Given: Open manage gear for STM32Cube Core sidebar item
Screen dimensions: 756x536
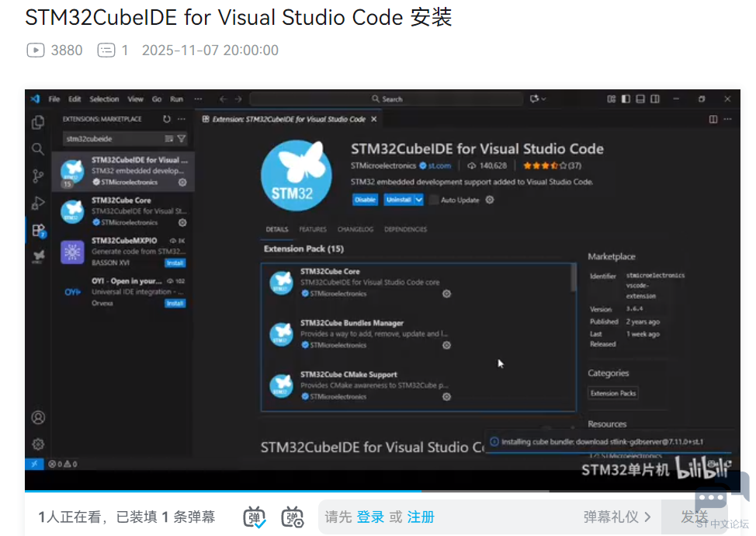Looking at the screenshot, I should point(182,222).
